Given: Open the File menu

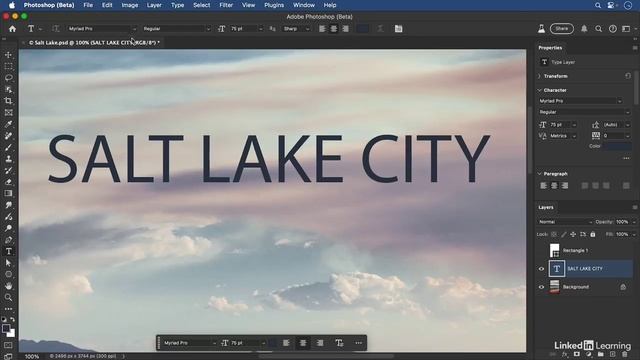Looking at the screenshot, I should click(x=88, y=5).
